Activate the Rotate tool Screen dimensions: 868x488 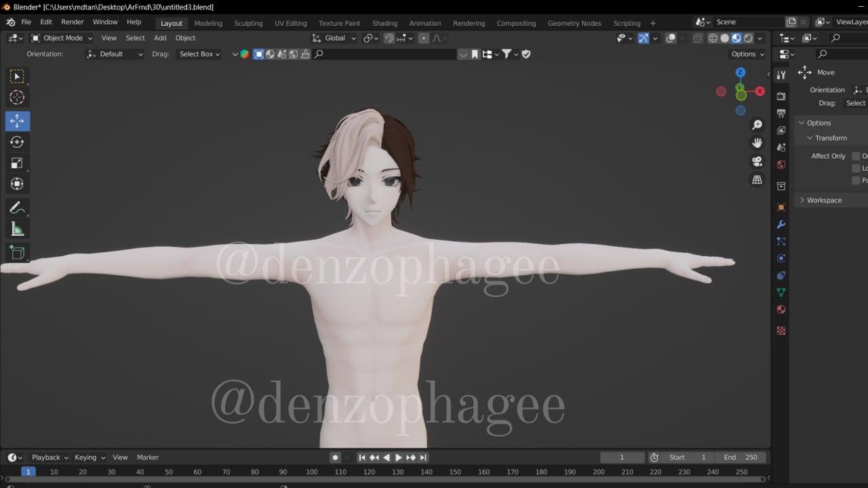click(17, 142)
